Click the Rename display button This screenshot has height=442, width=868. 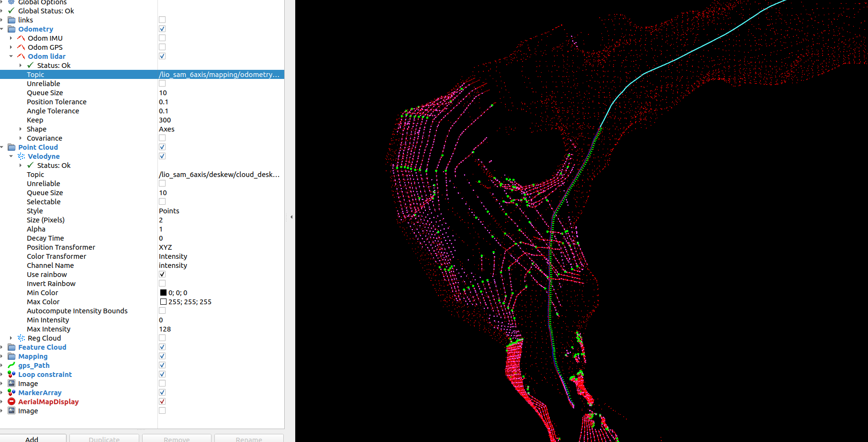[x=249, y=438]
